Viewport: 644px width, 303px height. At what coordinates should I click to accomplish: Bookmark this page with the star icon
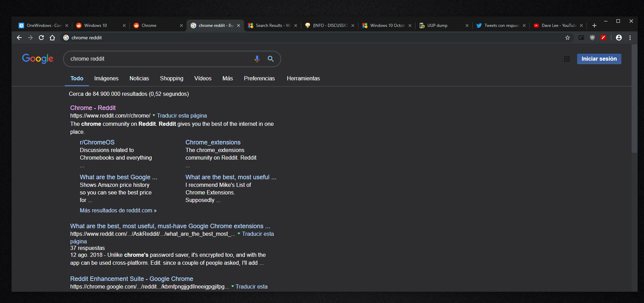click(568, 38)
